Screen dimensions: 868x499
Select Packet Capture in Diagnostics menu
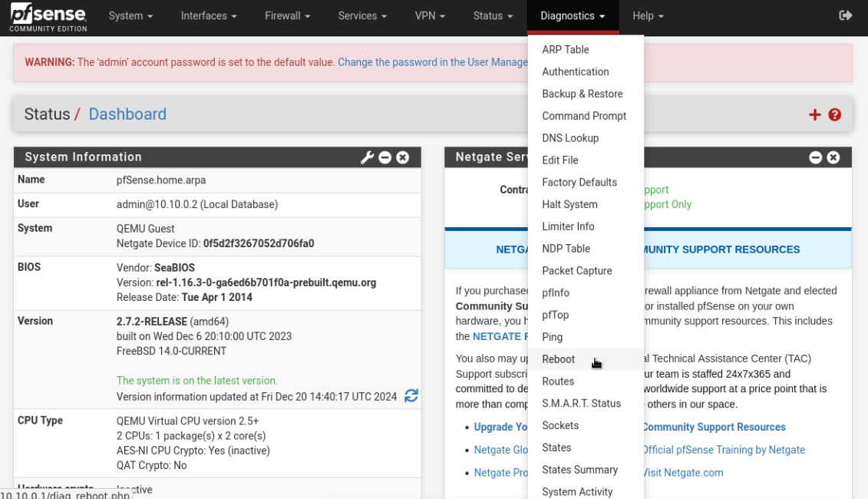576,271
